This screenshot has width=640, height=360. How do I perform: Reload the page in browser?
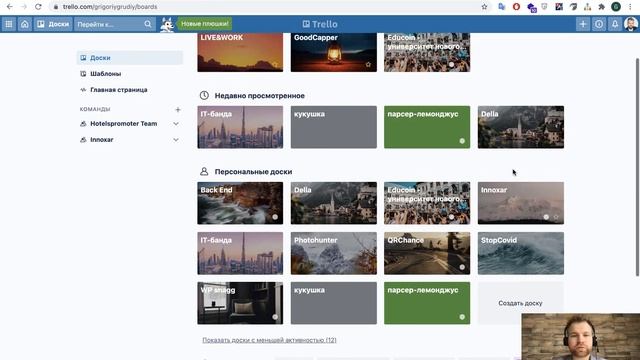coord(38,7)
